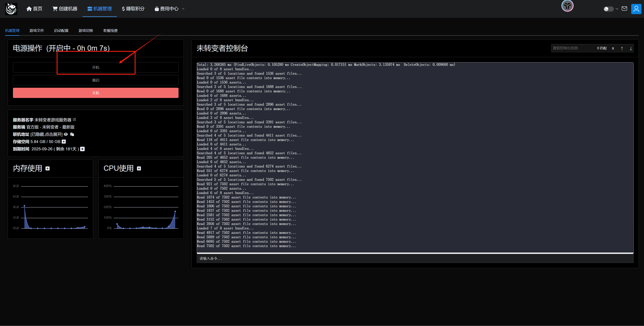Screen dimensions: 644x326
Task: Expand the CPU使用 chart with plus icon
Action: pos(139,169)
